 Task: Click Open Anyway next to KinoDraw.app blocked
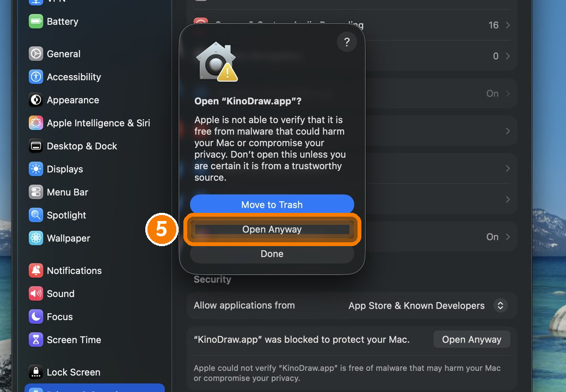tap(471, 340)
